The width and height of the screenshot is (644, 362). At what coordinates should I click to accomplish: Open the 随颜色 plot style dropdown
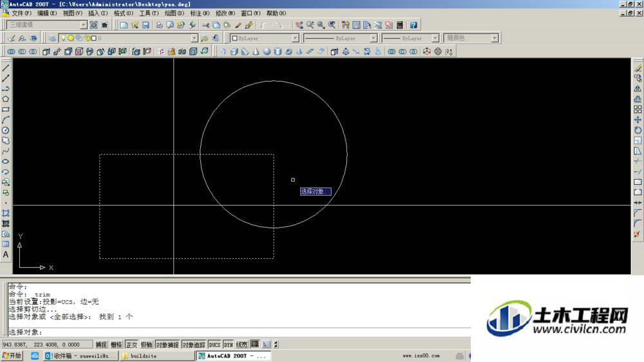point(495,38)
